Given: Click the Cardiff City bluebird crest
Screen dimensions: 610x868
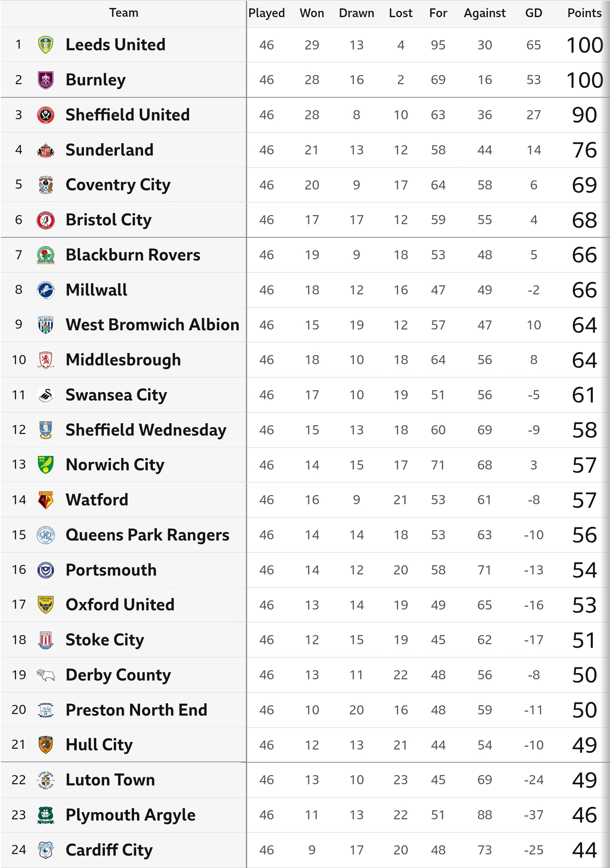Looking at the screenshot, I should (x=46, y=850).
